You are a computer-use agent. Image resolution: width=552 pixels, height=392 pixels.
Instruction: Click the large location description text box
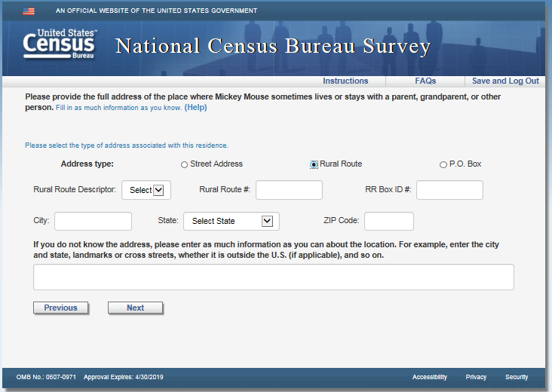point(273,277)
